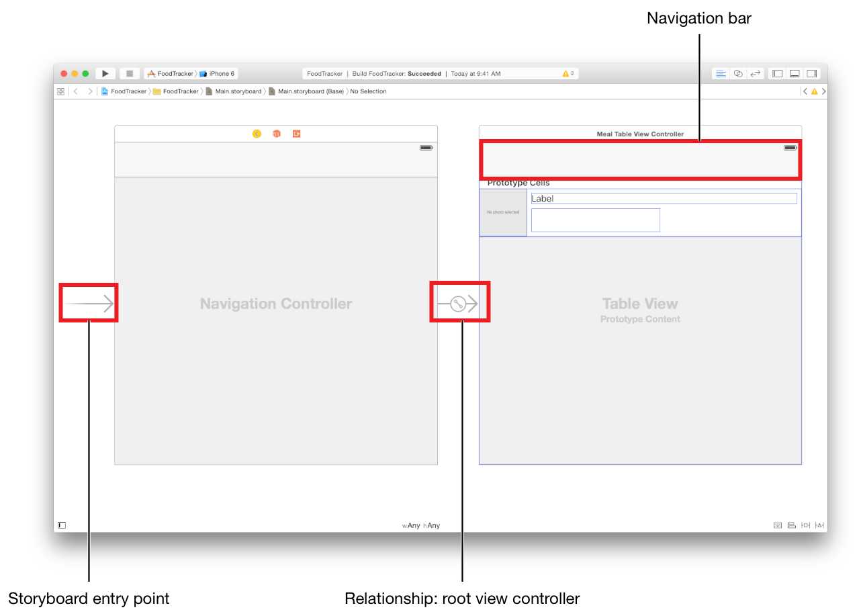Jump to next issue arrow

click(824, 91)
